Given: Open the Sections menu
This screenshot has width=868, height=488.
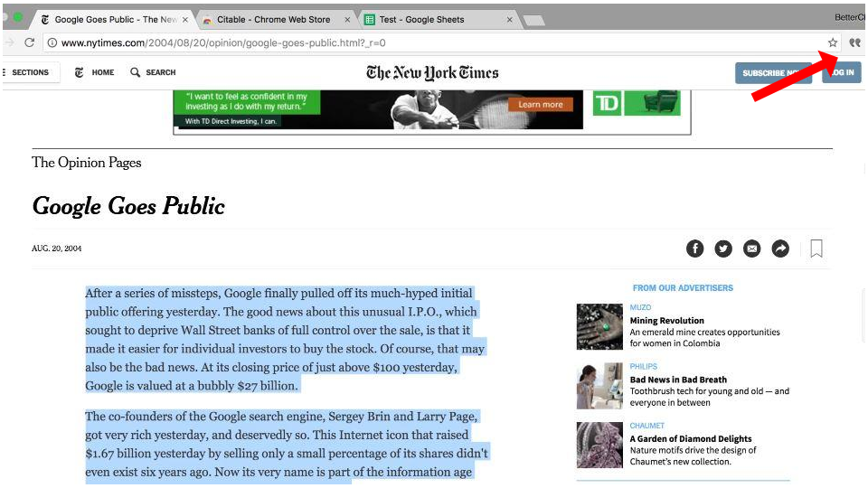Looking at the screenshot, I should point(29,72).
